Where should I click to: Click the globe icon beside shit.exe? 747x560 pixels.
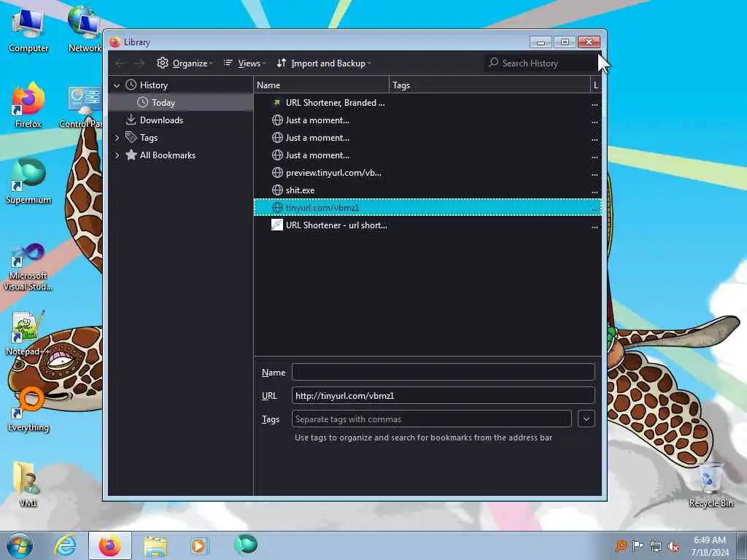[277, 190]
